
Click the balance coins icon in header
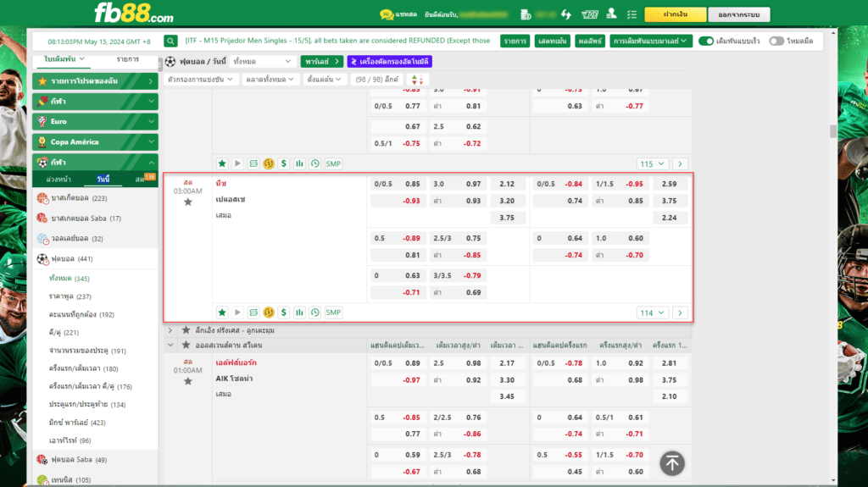coord(526,14)
